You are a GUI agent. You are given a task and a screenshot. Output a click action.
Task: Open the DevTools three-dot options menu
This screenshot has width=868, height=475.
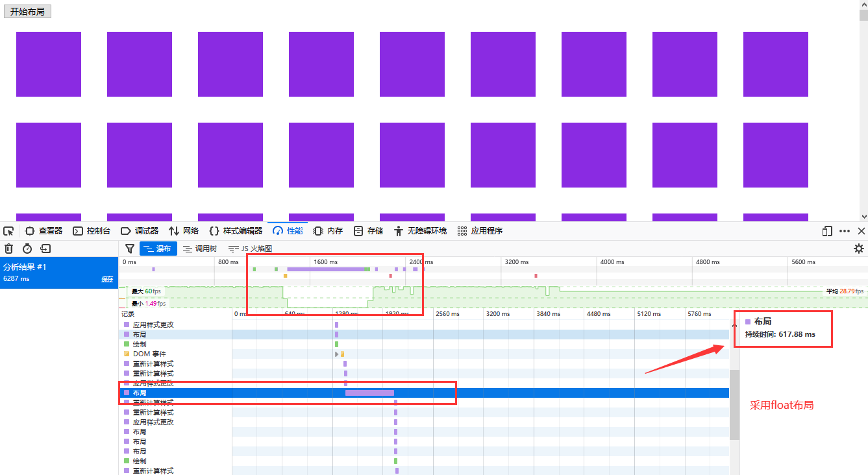(845, 231)
